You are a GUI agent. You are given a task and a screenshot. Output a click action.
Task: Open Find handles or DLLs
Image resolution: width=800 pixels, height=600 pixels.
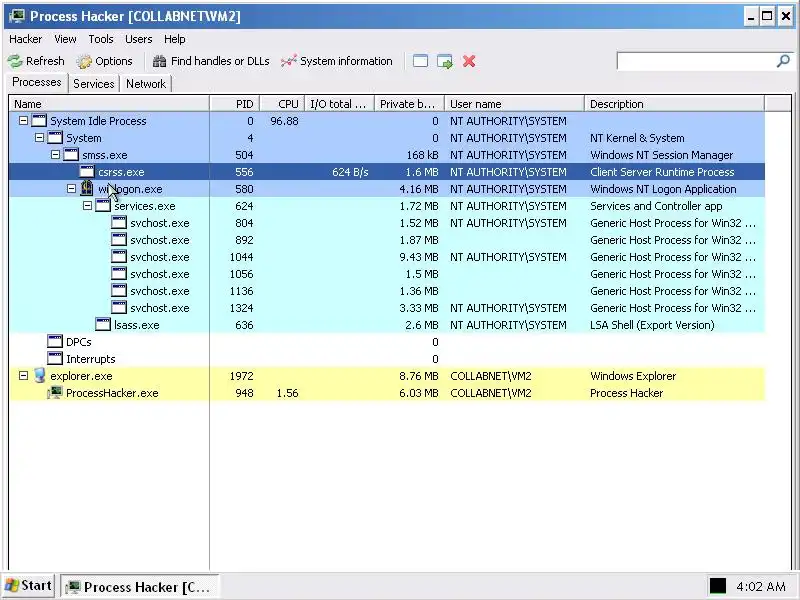tap(211, 61)
